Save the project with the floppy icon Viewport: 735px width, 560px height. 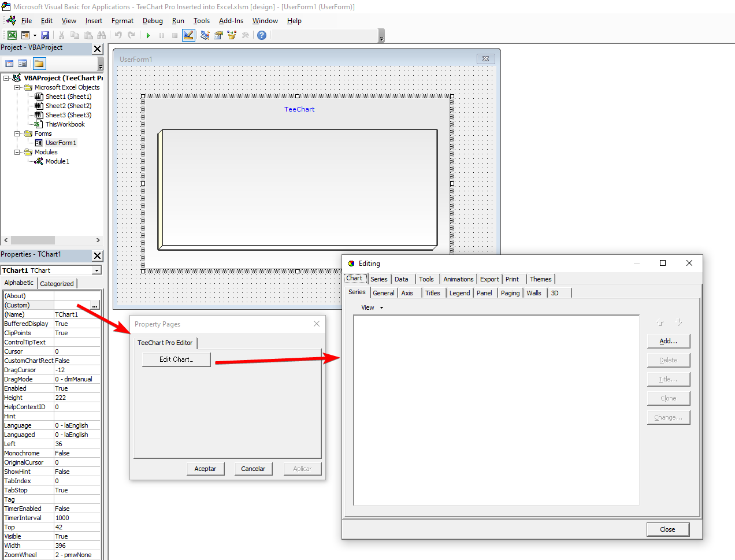[45, 35]
